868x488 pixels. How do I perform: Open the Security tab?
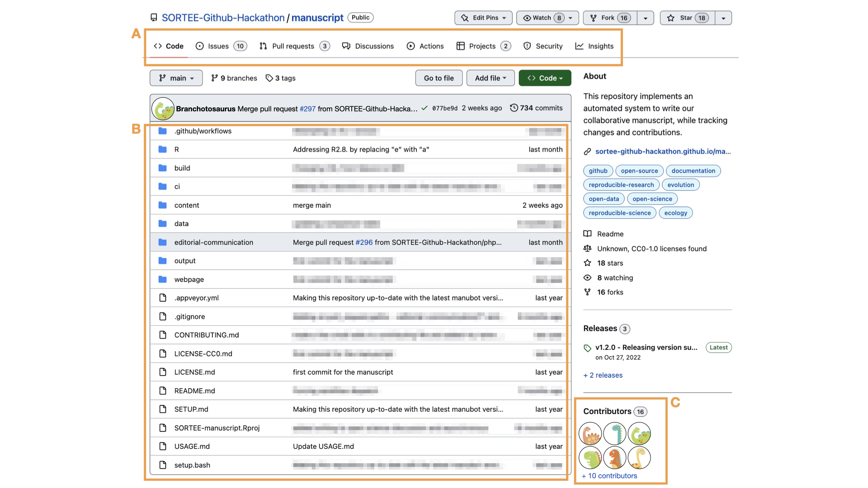tap(543, 46)
